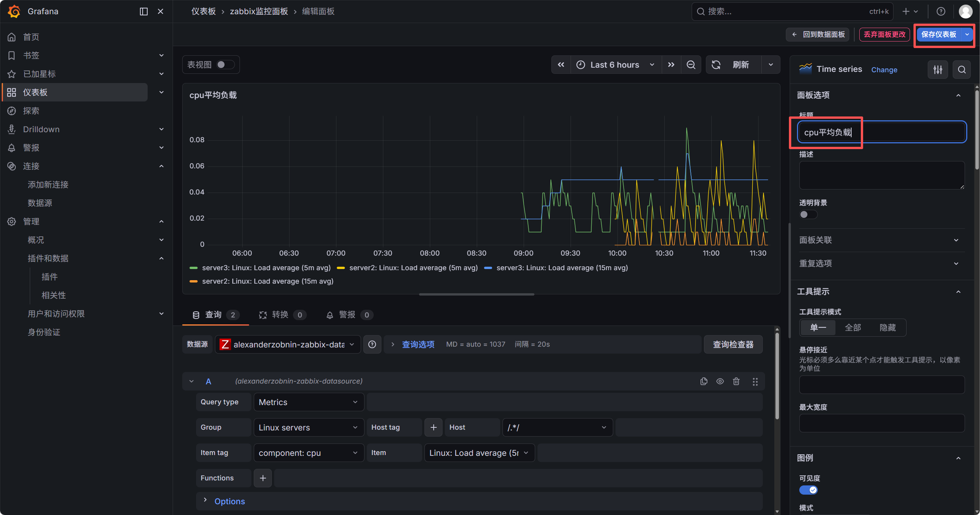Hide query A response with the eye icon
The height and width of the screenshot is (515, 980).
point(720,381)
